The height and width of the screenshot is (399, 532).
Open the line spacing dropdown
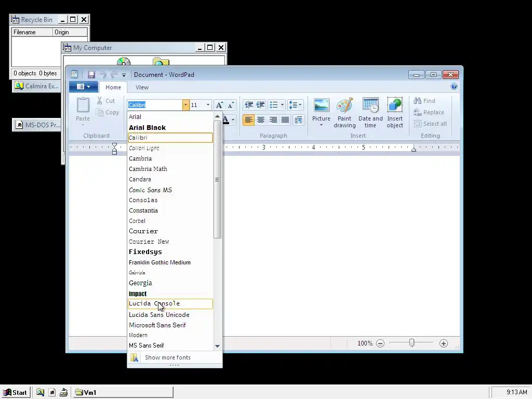coord(295,105)
